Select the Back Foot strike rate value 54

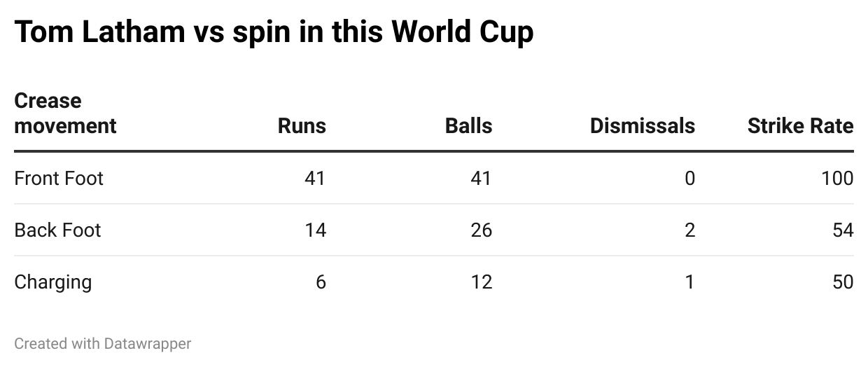pos(843,230)
